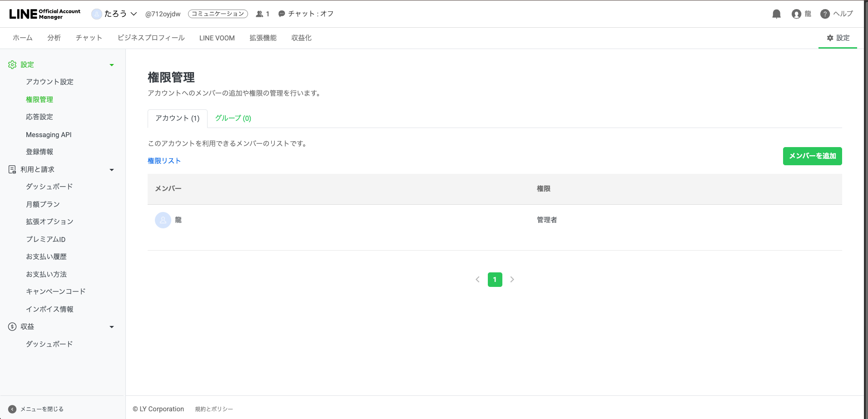
Task: Click LY Corporation footer text
Action: (x=158, y=409)
